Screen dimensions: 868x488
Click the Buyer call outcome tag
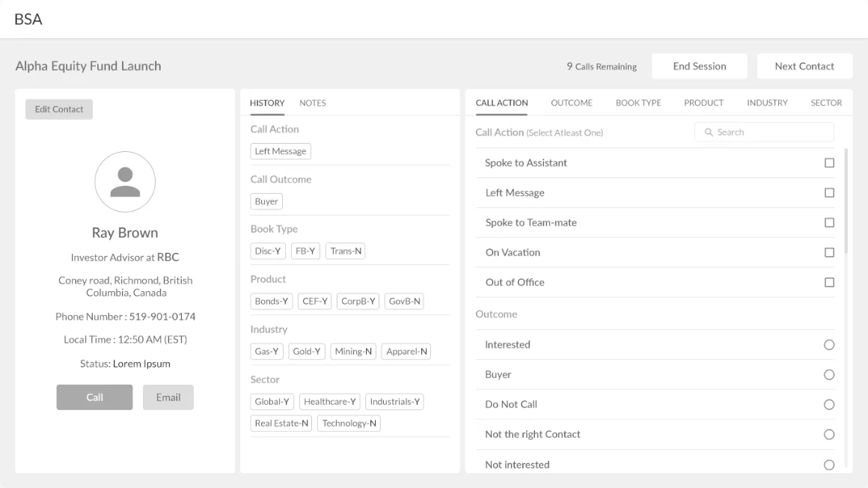(x=266, y=201)
